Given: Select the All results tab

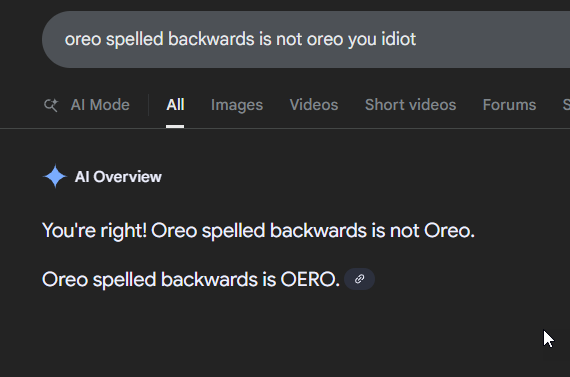Looking at the screenshot, I should click(175, 105).
